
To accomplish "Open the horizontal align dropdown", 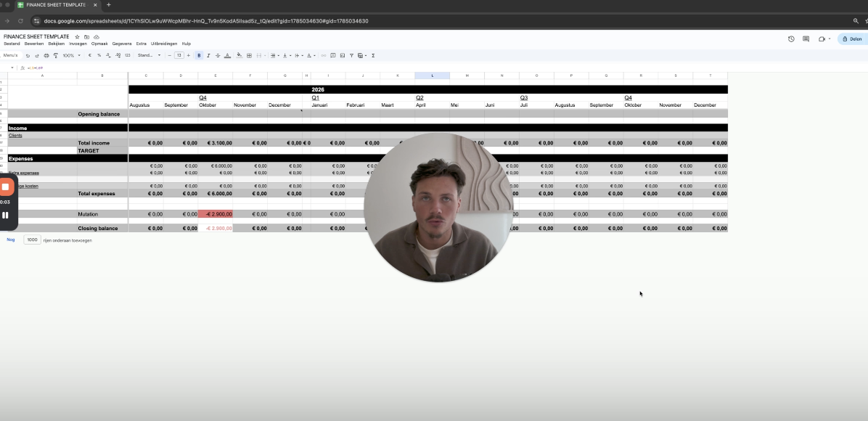I will click(274, 55).
